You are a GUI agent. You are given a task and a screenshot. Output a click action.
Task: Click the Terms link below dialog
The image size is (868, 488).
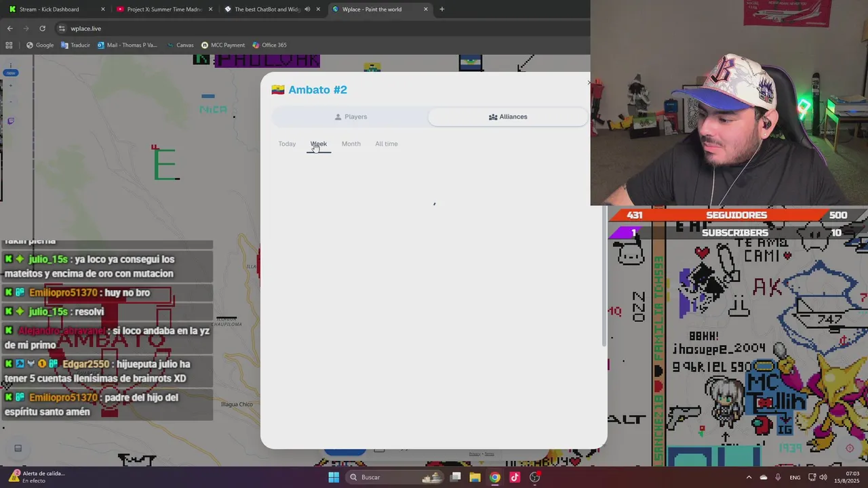coord(490,454)
